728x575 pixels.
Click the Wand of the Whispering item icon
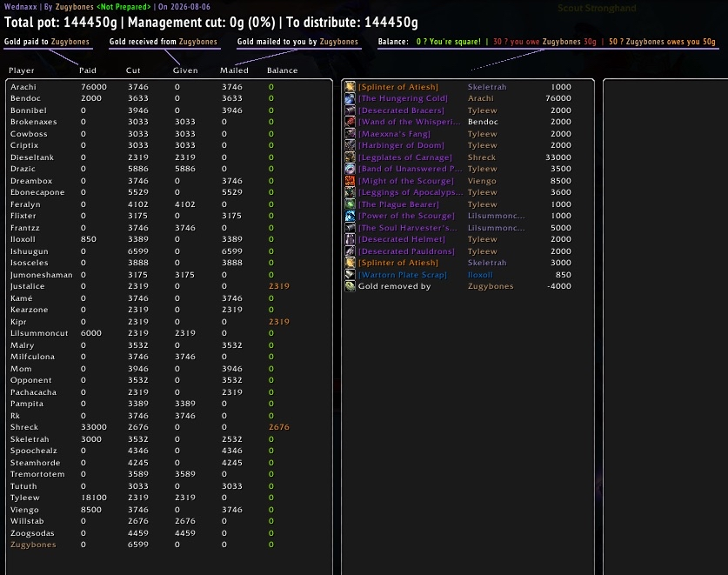pyautogui.click(x=350, y=122)
